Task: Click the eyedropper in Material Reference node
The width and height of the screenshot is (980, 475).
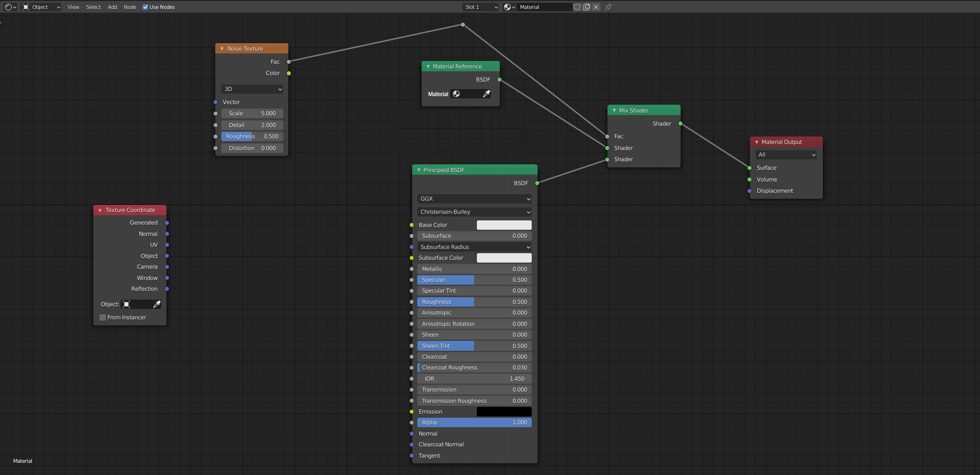Action: 487,94
